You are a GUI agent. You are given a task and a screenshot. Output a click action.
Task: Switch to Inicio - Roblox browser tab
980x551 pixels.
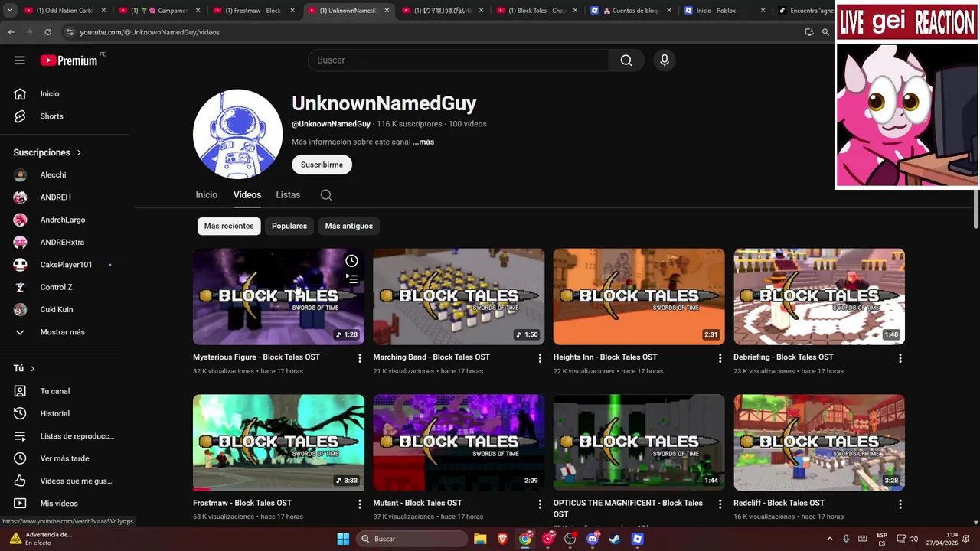[x=724, y=11]
